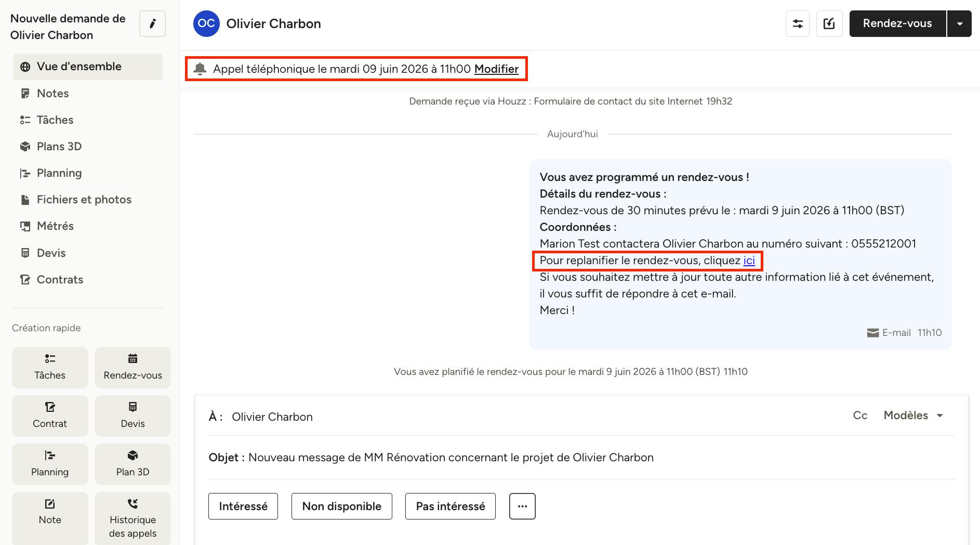Click the Objet subject field
The height and width of the screenshot is (545, 980).
(x=581, y=458)
